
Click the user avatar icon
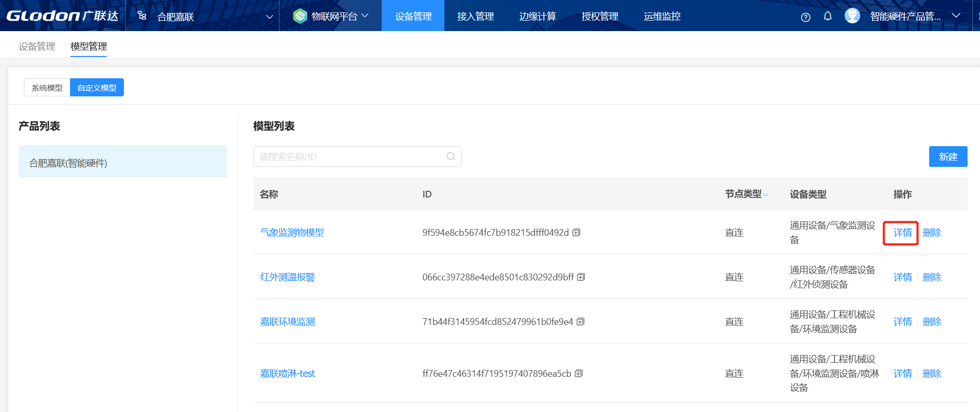(x=852, y=16)
